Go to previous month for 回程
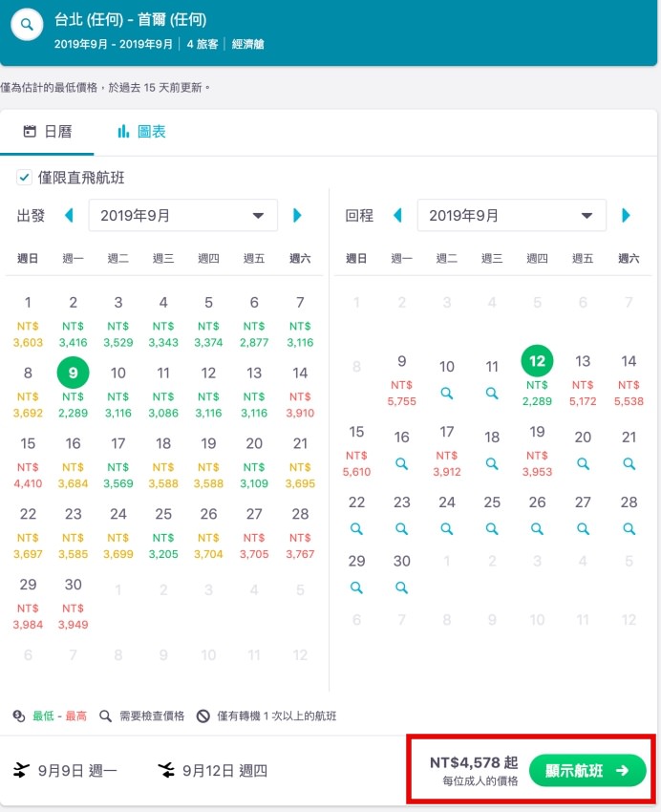Viewport: 661px width, 812px height. [397, 215]
